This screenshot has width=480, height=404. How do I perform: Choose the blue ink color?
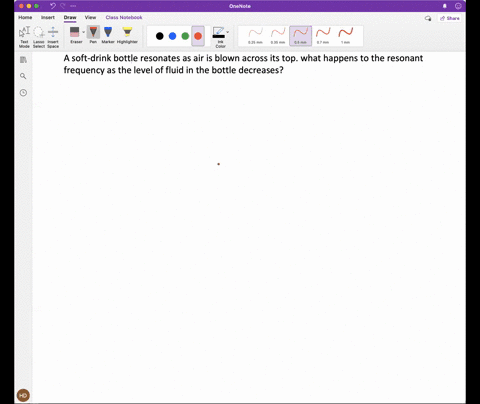tap(172, 36)
